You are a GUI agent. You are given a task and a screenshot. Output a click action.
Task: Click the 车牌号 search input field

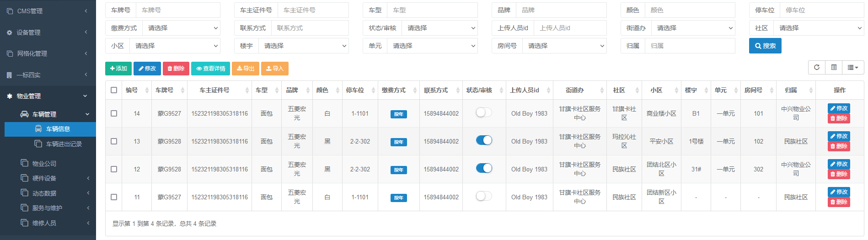tap(177, 10)
